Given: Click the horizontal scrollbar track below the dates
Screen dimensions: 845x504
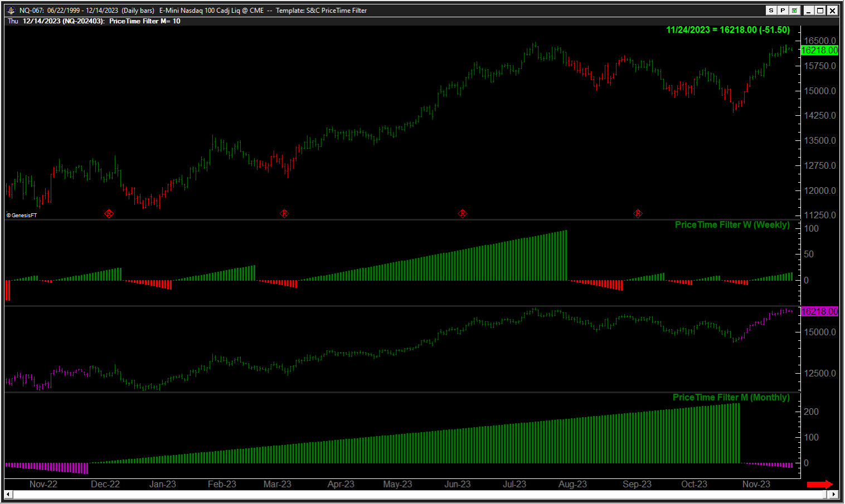Looking at the screenshot, I should point(421,494).
